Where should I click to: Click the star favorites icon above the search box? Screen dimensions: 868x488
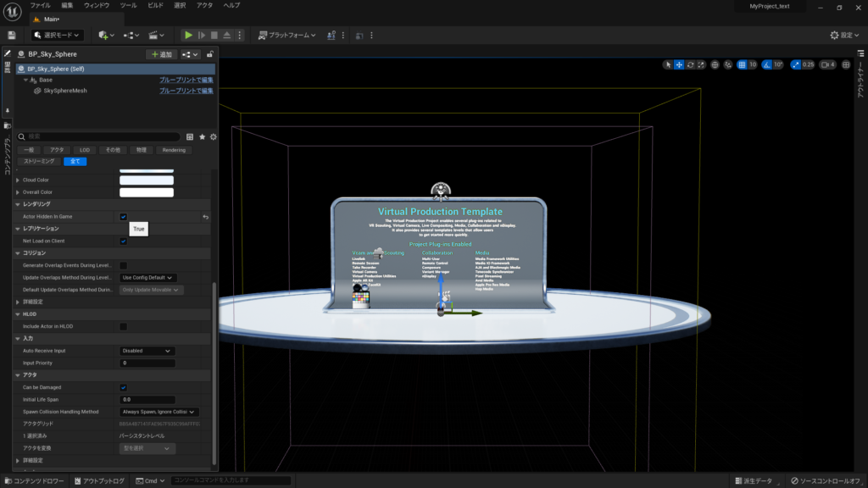pos(201,136)
